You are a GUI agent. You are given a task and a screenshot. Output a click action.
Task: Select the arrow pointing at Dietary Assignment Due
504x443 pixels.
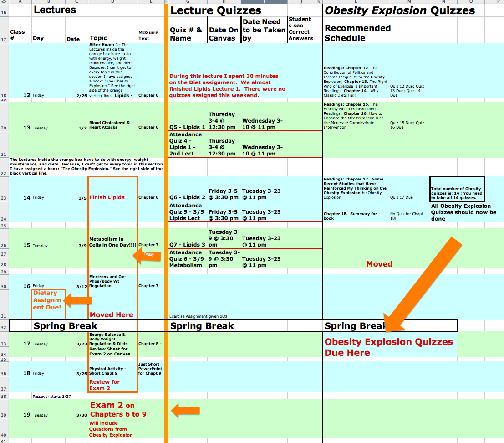click(79, 300)
